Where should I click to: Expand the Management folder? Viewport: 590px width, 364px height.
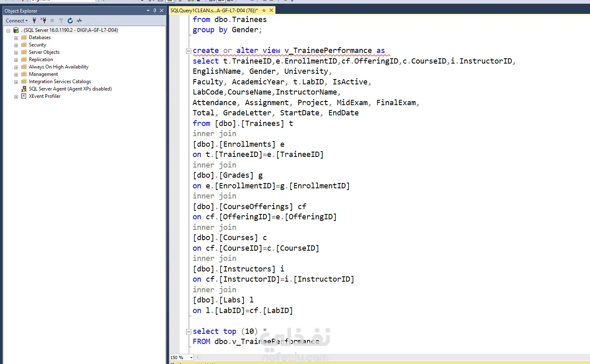(x=16, y=75)
